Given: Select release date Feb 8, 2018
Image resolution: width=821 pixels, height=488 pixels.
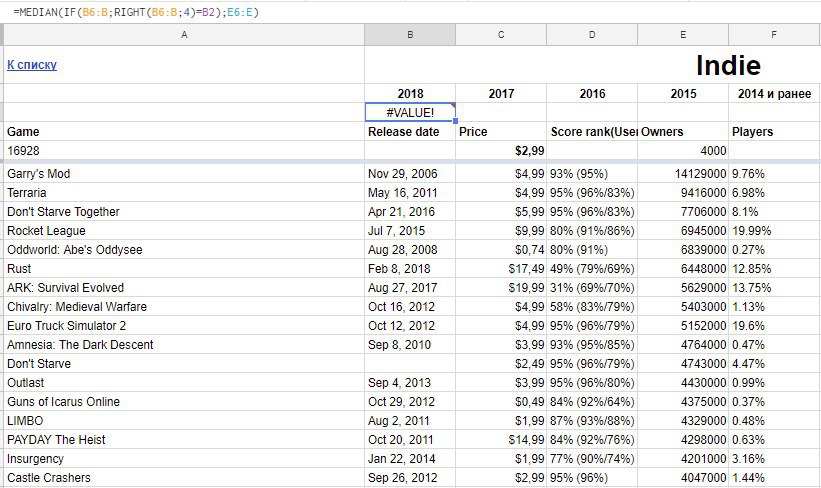Looking at the screenshot, I should point(410,269).
